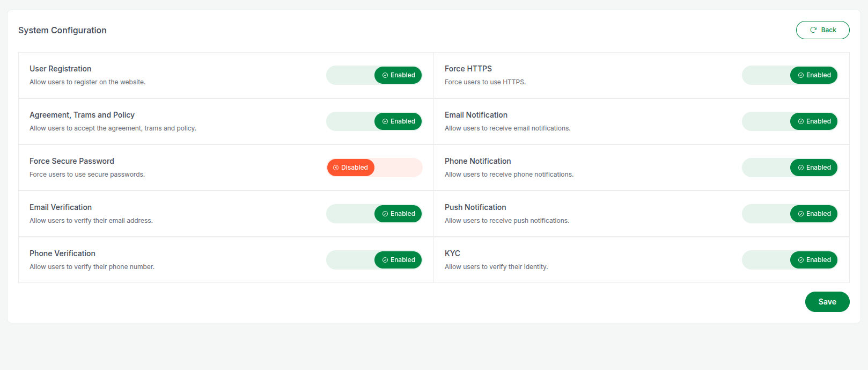The width and height of the screenshot is (868, 370).
Task: Click the red X icon on the Disabled badge
Action: [336, 168]
